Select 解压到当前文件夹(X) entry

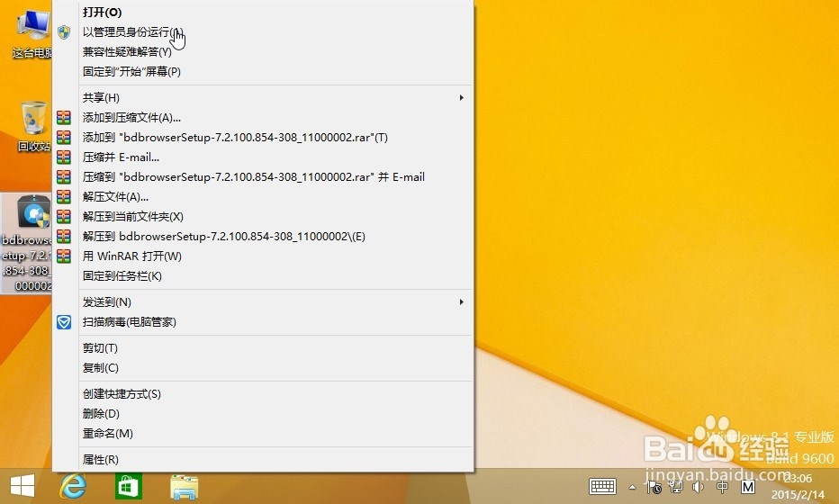click(x=263, y=217)
